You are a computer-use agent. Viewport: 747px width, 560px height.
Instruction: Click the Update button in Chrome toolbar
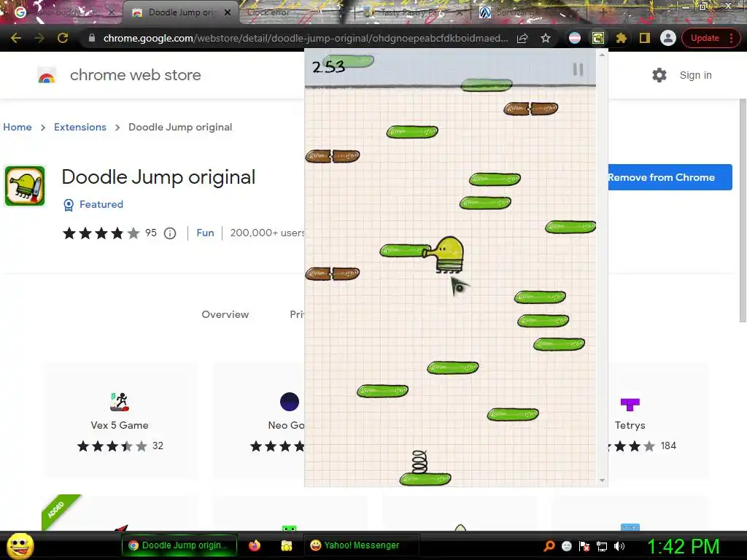[705, 38]
